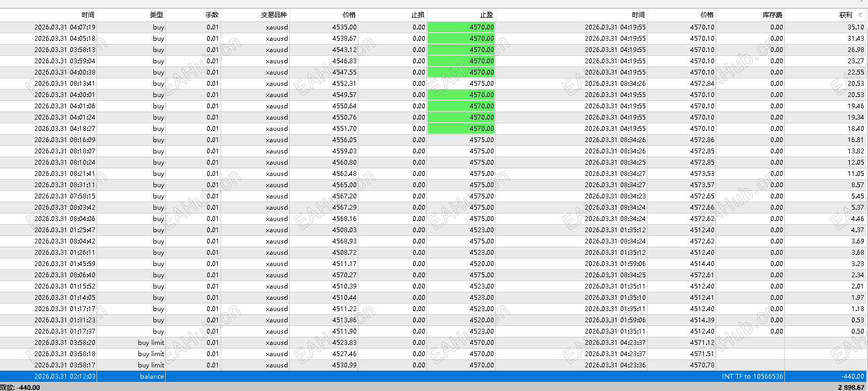Sort by the 库存费 column header

(x=773, y=15)
